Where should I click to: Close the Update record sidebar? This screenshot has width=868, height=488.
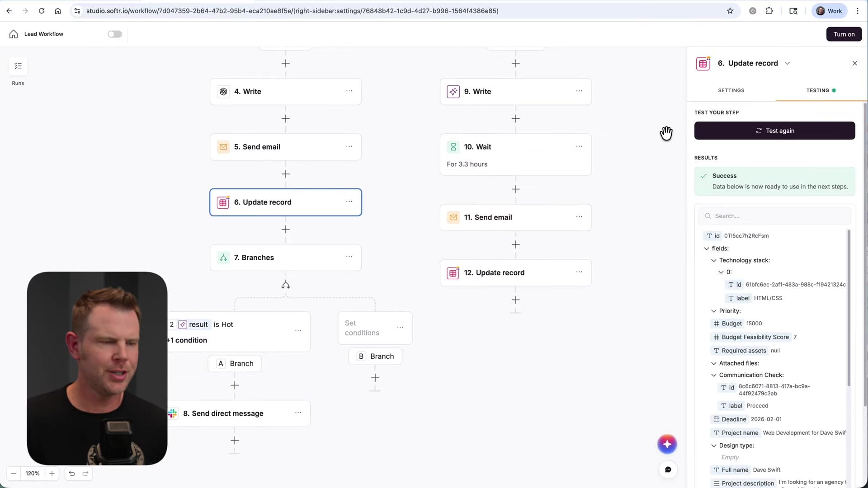tap(854, 63)
